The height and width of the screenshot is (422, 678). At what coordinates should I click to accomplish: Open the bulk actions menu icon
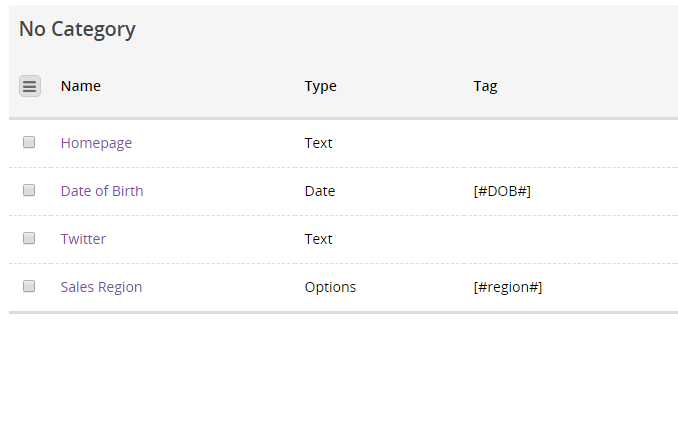(x=30, y=86)
